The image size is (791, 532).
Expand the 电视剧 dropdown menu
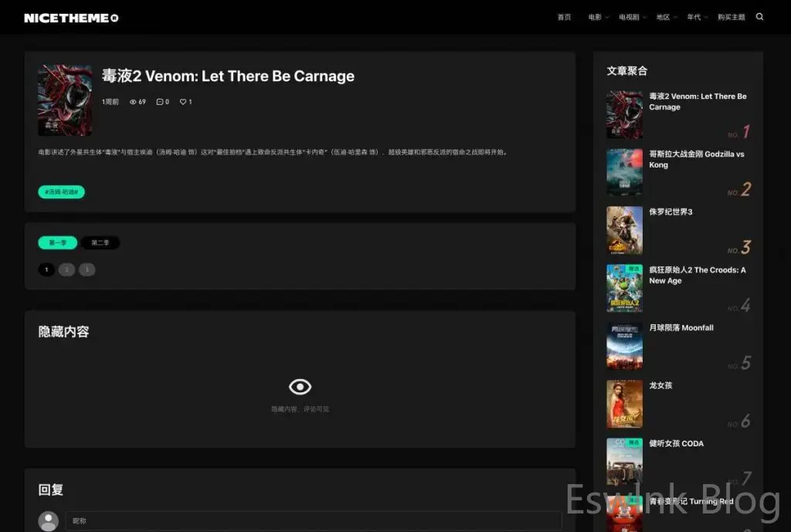click(632, 17)
